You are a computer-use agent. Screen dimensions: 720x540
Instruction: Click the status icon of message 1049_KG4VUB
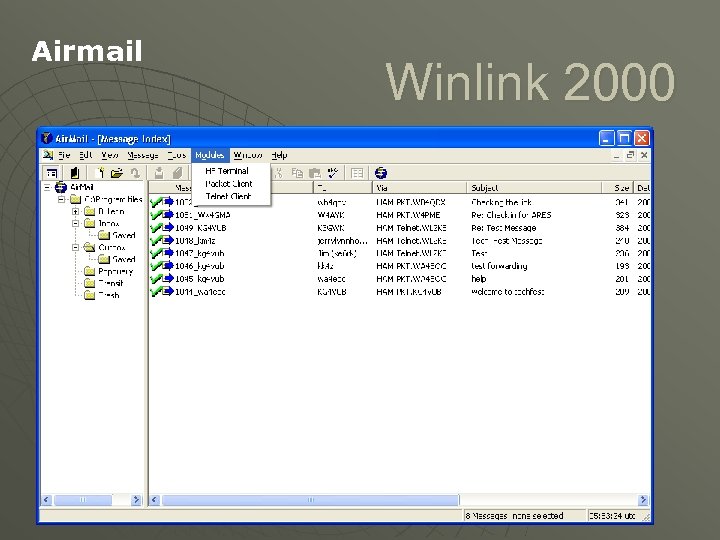pyautogui.click(x=162, y=228)
